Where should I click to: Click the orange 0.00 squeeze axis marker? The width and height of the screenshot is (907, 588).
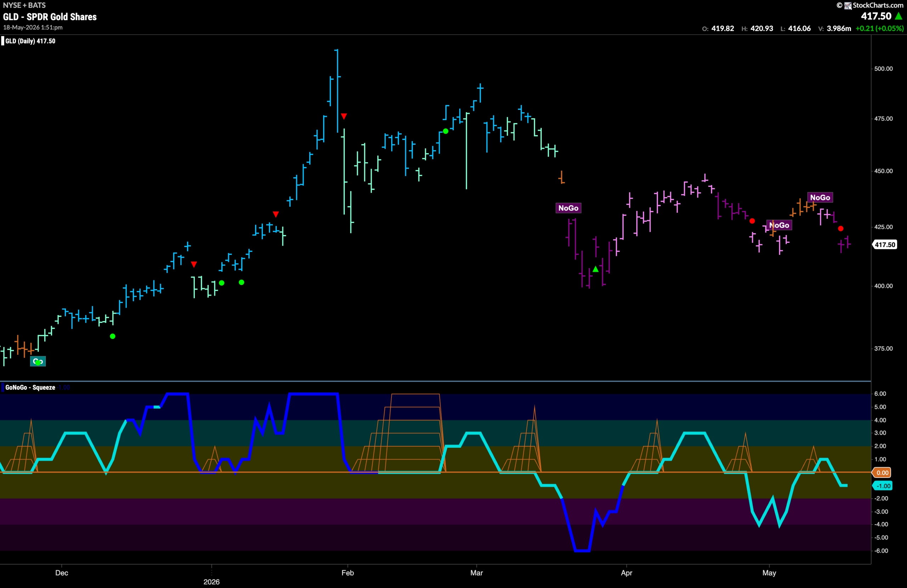[x=882, y=473]
